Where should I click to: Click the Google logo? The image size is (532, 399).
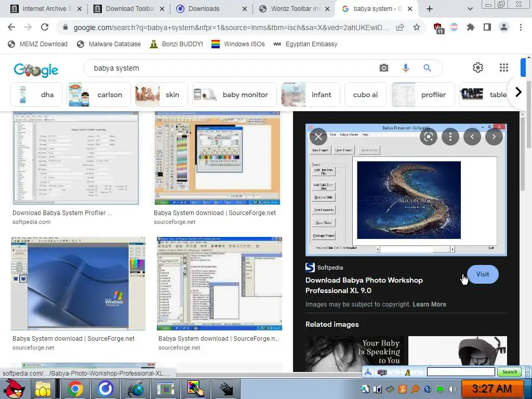36,70
